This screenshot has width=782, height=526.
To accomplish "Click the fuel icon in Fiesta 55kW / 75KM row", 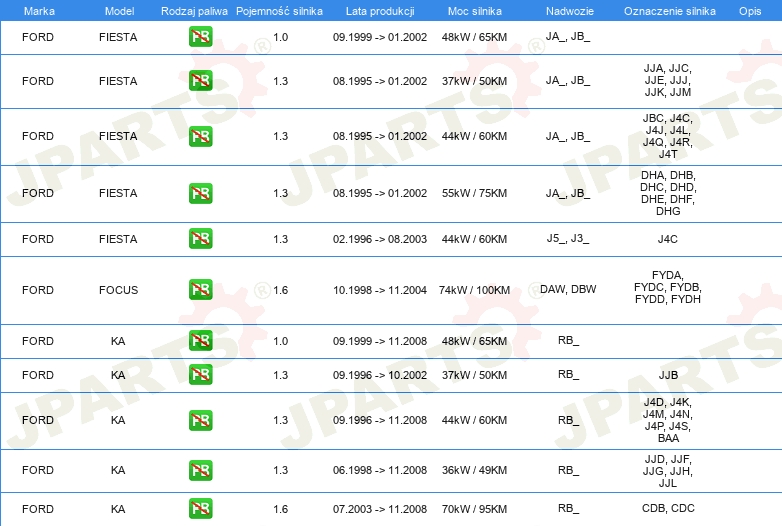I will coord(200,193).
